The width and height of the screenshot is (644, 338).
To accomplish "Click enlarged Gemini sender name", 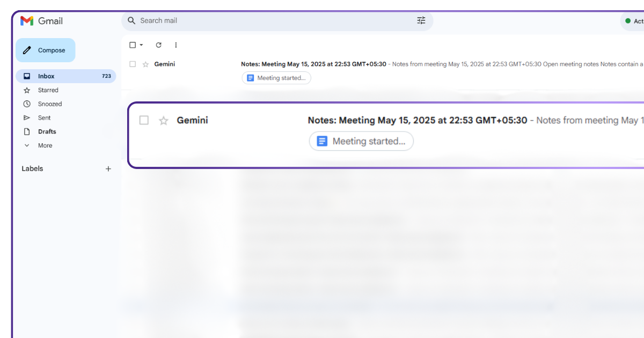I will (193, 121).
